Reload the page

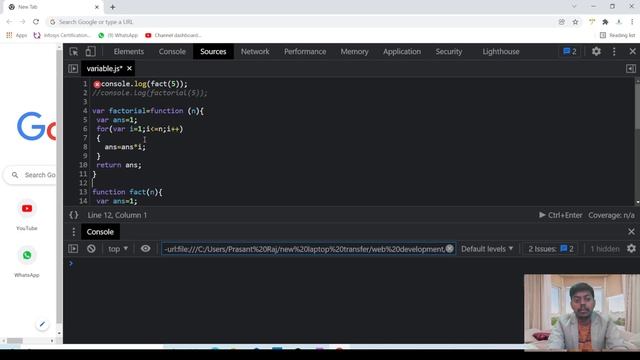pos(36,22)
